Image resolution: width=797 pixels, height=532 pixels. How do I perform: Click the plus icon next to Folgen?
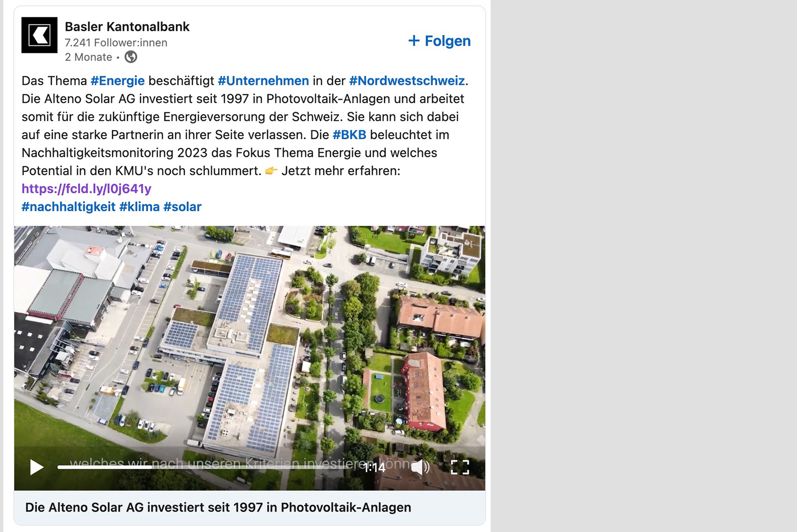click(414, 41)
